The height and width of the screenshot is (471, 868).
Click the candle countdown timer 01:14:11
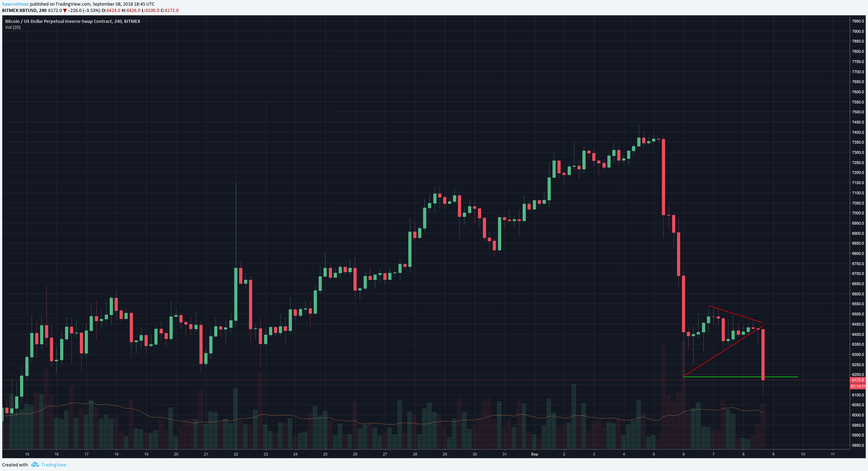(858, 386)
